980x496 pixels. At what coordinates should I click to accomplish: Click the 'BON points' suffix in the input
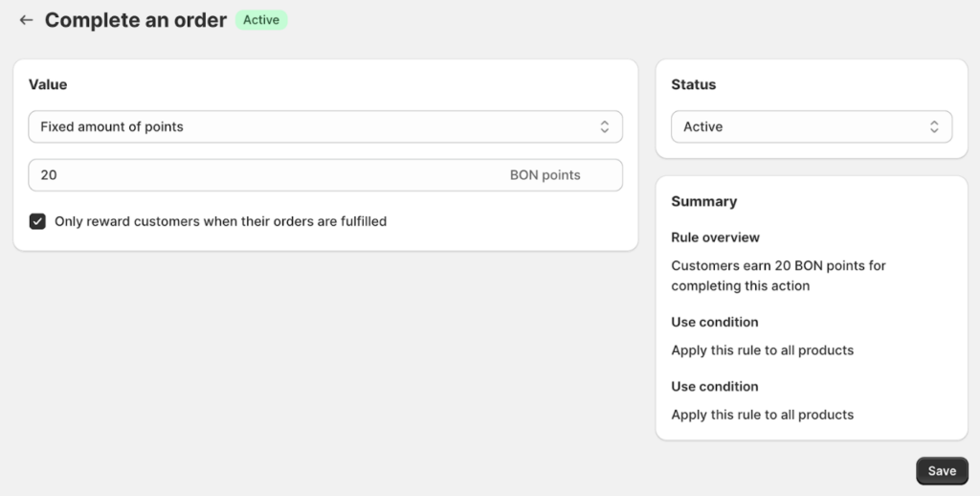[545, 175]
